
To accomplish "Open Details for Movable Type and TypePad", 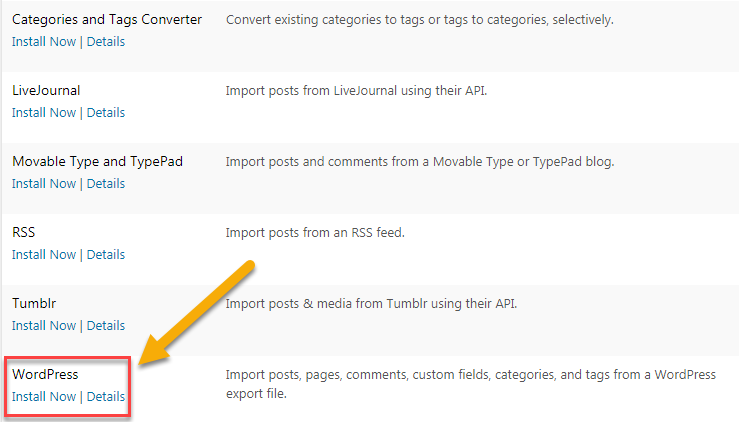I will pos(106,183).
